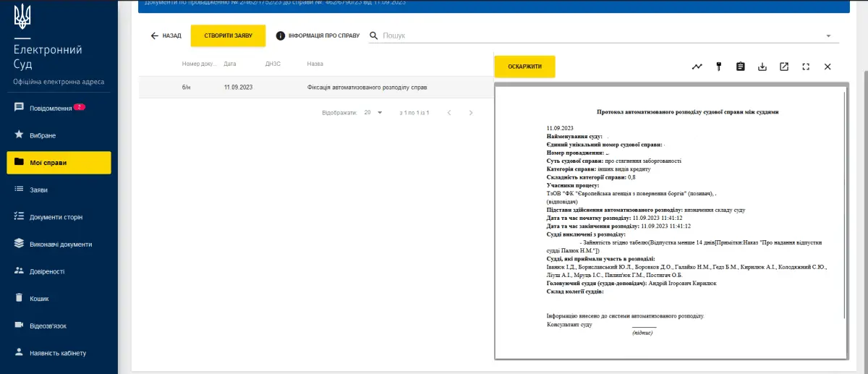Open the rows-per-page dropdown showing 20
Screen dimensions: 868x374
[x=374, y=113]
